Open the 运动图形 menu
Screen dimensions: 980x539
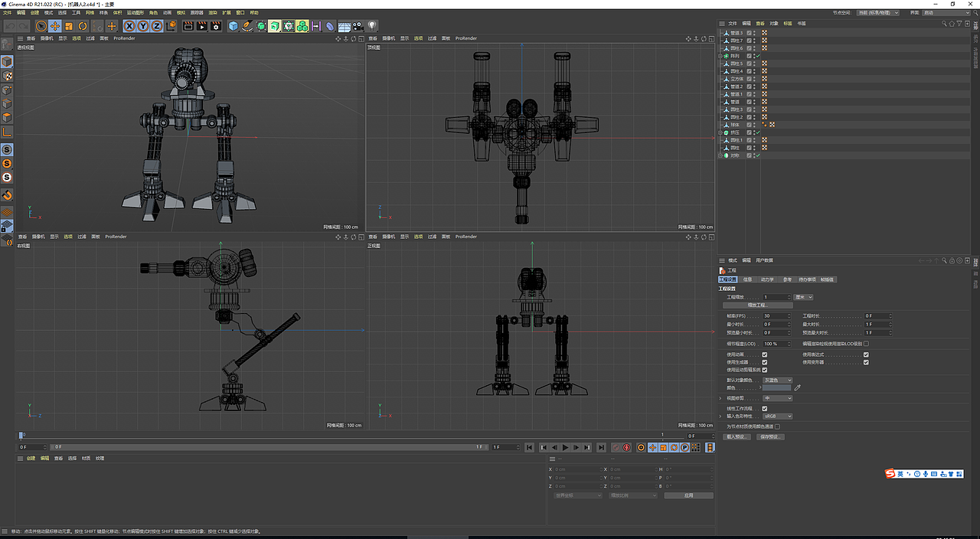[136, 13]
